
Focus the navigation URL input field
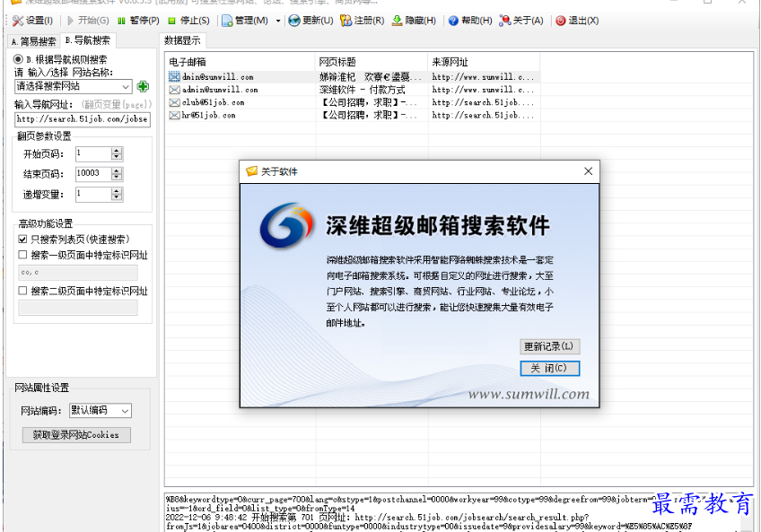(83, 119)
